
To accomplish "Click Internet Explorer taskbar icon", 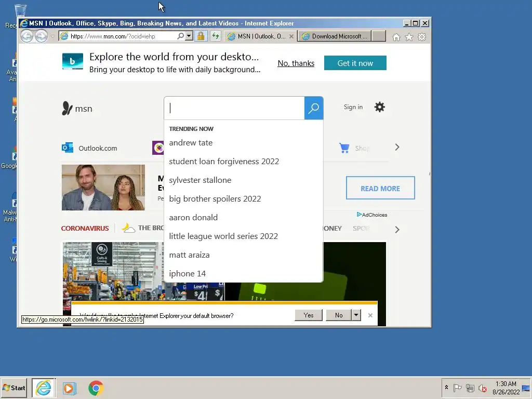I will (44, 388).
